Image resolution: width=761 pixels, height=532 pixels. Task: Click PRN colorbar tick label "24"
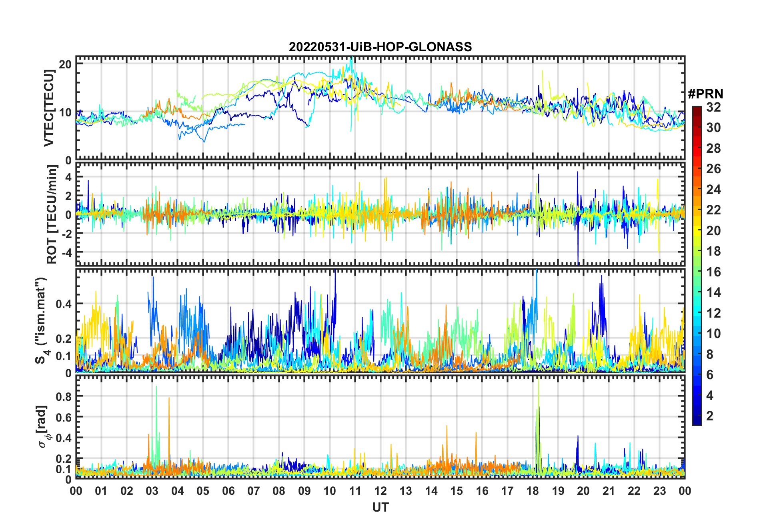click(x=713, y=190)
